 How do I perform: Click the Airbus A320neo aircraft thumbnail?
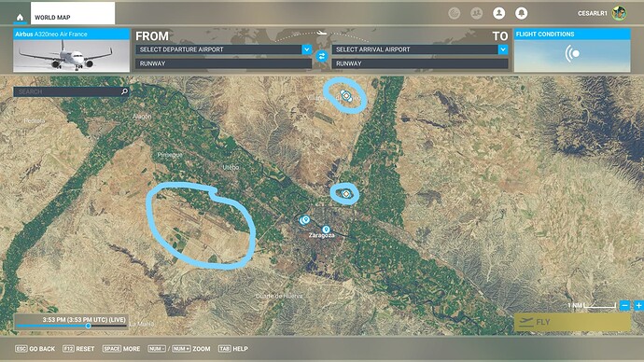tap(72, 56)
